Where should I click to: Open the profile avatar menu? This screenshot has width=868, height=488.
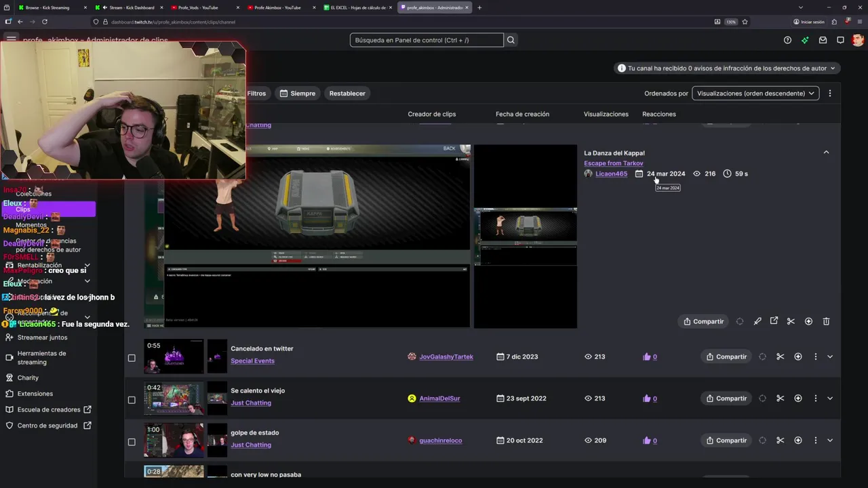(858, 40)
